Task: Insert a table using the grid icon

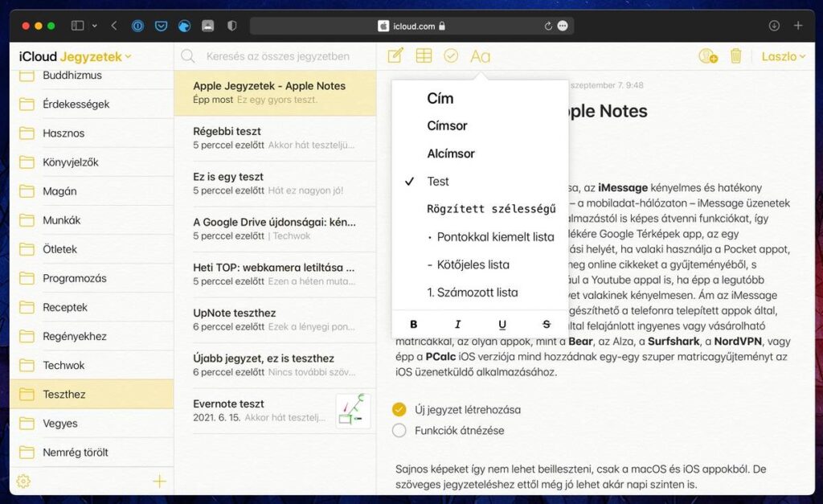Action: [x=424, y=55]
